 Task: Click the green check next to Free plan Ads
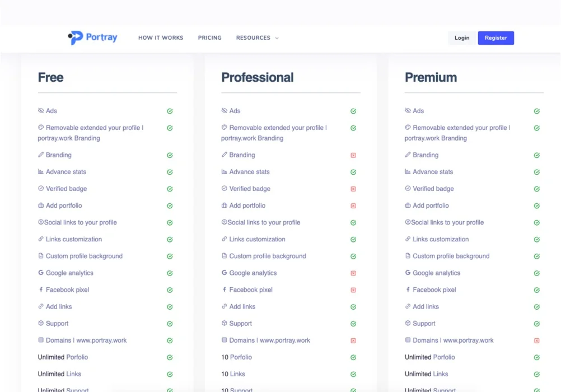(x=170, y=111)
